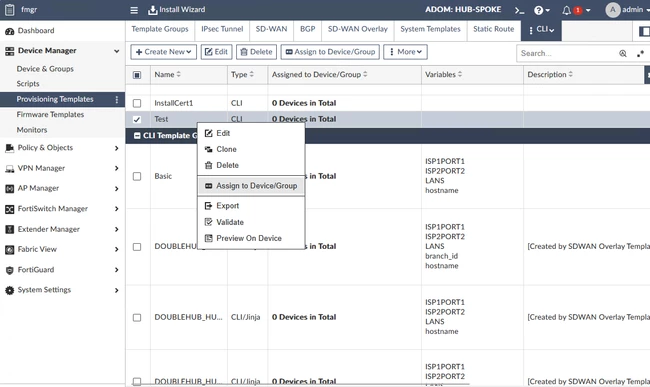Open the Create New dropdown
This screenshot has height=387, width=650.
(x=163, y=52)
